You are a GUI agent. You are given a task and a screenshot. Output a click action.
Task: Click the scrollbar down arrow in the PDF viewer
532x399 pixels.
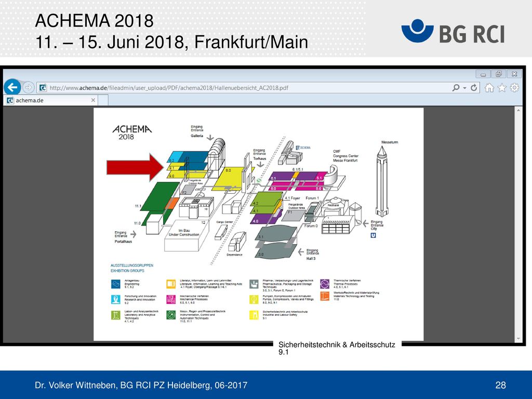tap(518, 338)
